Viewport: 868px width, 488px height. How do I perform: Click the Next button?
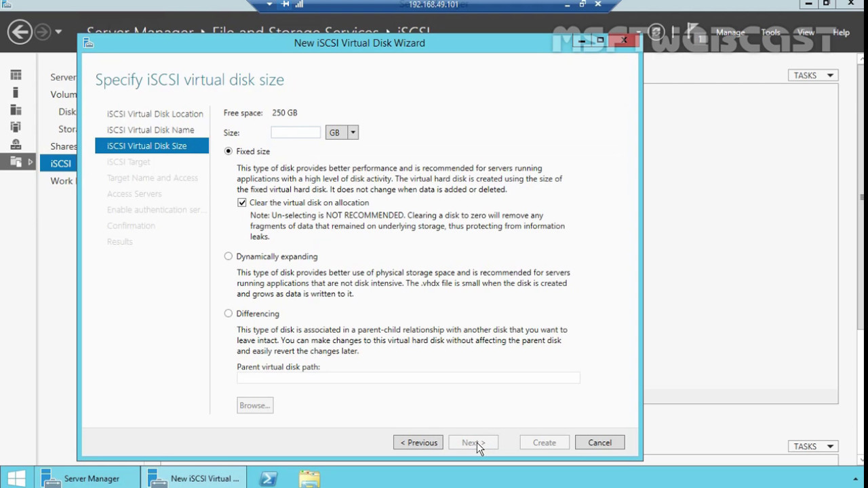[x=473, y=443]
